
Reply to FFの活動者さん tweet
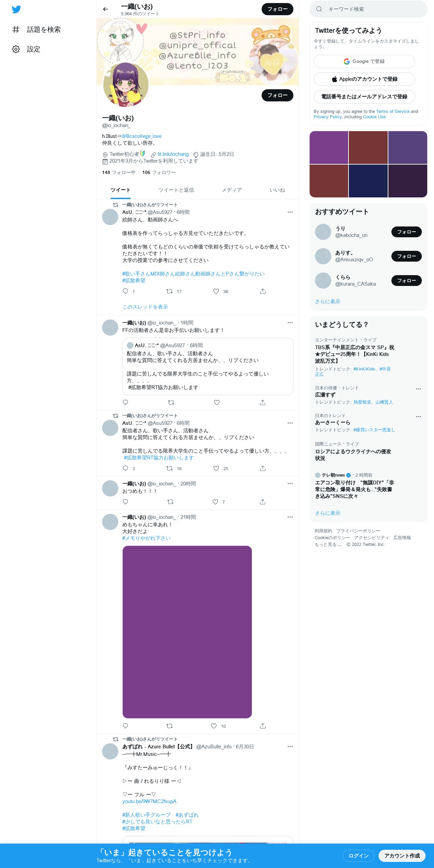[125, 402]
